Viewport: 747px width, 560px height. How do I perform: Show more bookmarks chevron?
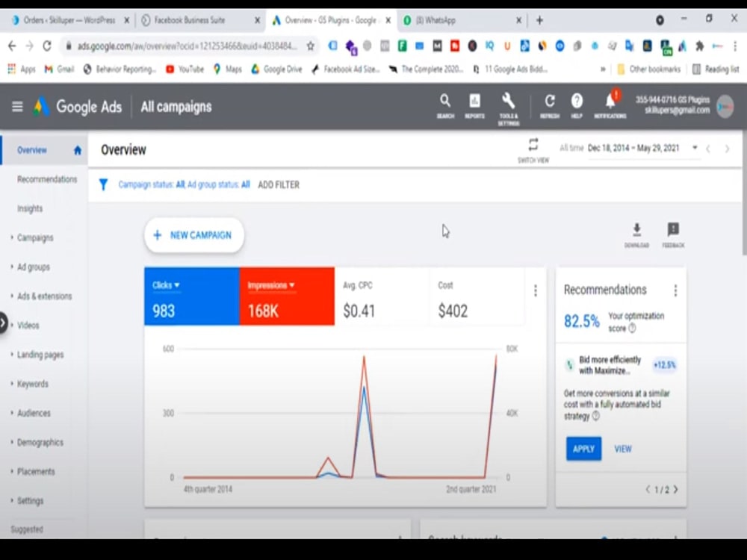pos(603,69)
